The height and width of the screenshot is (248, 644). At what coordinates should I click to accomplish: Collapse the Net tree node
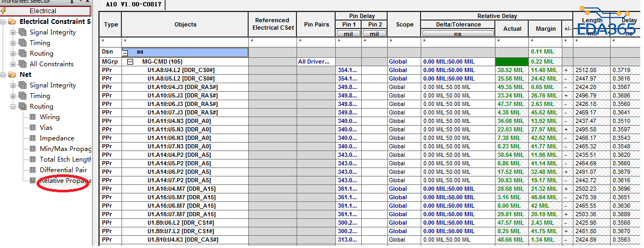pos(3,75)
